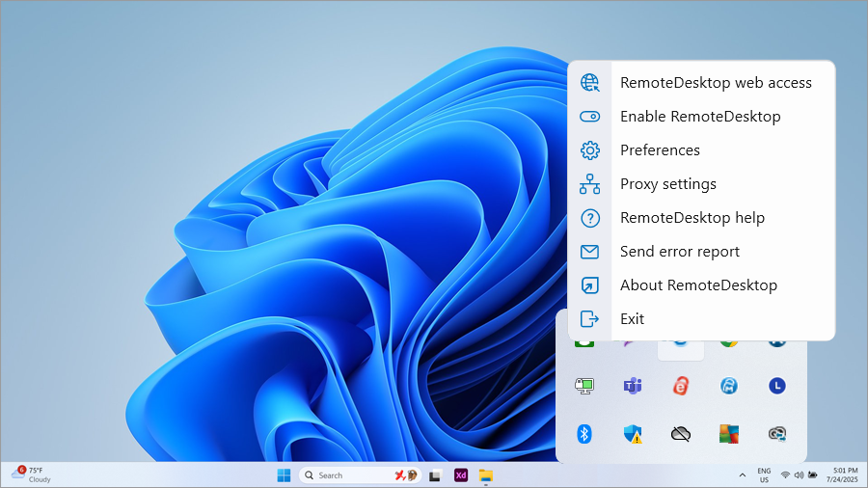This screenshot has height=488, width=868.
Task: Click the blue circular M tray icon
Action: pos(729,386)
